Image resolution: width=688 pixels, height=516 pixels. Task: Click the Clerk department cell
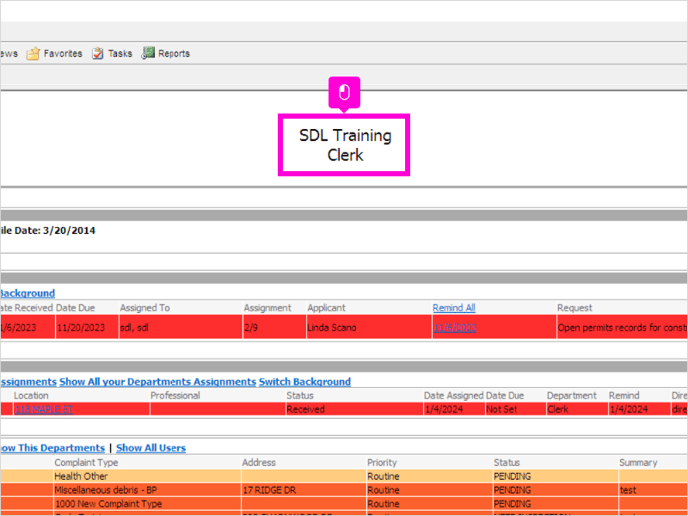point(577,409)
